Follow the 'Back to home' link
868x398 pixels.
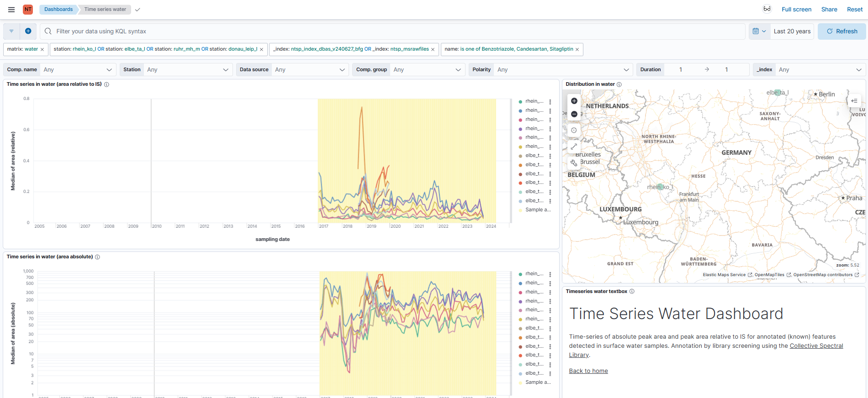tap(588, 371)
